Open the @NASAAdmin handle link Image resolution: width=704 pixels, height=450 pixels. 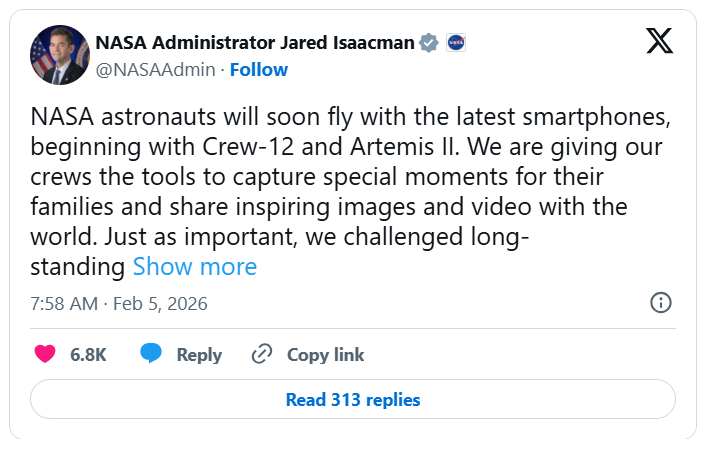point(156,70)
